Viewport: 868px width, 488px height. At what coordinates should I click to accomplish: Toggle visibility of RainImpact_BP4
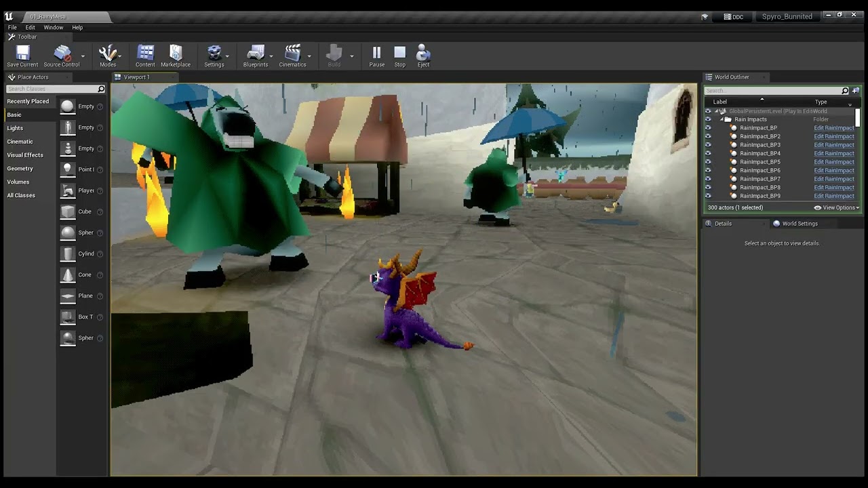[x=708, y=153]
